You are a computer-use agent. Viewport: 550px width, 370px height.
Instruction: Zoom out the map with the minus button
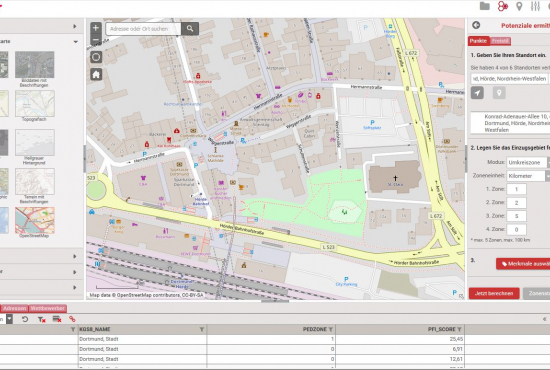coord(96,39)
